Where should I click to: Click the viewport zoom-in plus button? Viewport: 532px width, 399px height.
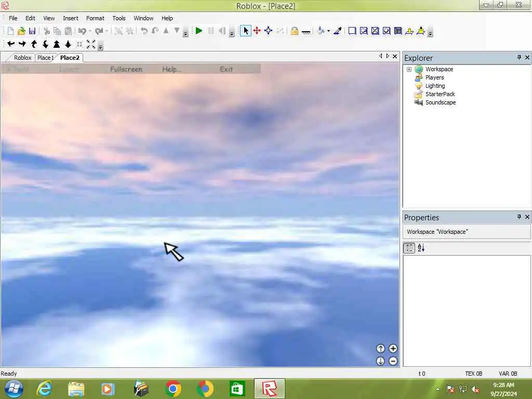(393, 349)
